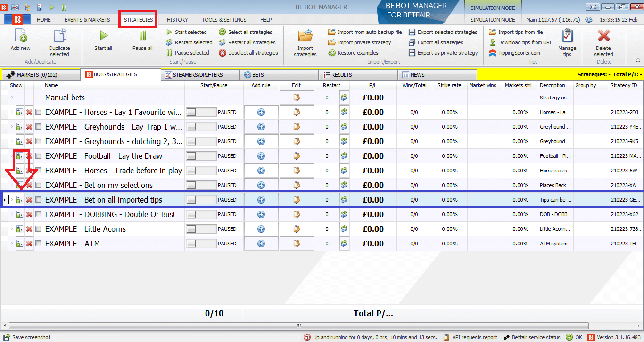Edit Manual bets entry
The height and width of the screenshot is (342, 644).
297,98
